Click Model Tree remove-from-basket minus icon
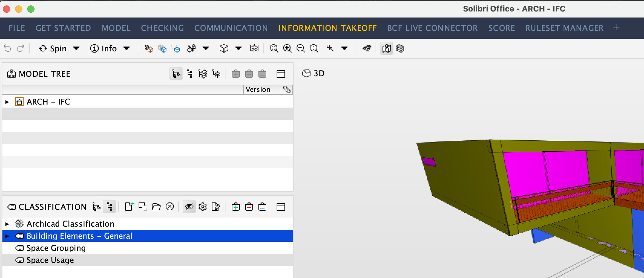Viewport: 644px width, 278px height. pos(249,74)
